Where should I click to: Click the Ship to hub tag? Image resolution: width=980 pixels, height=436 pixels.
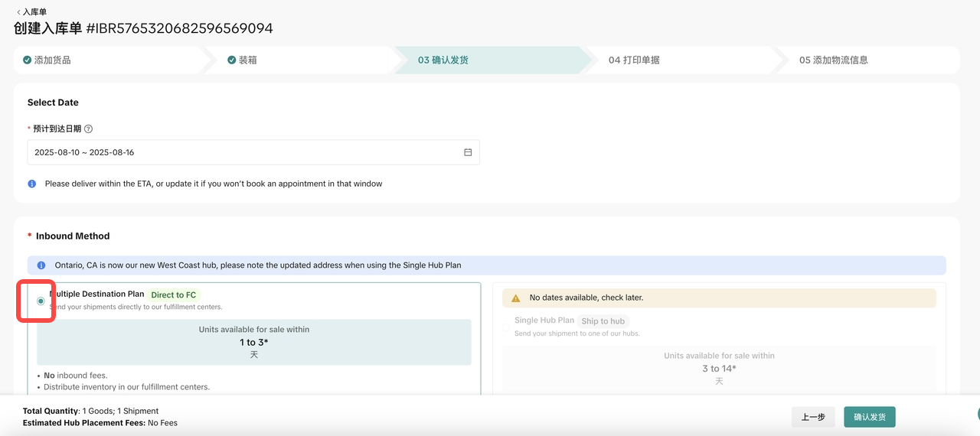click(603, 321)
